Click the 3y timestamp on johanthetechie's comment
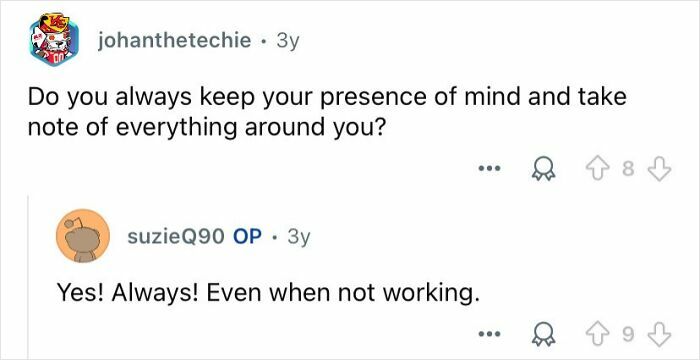The width and height of the screenshot is (700, 360). [288, 42]
